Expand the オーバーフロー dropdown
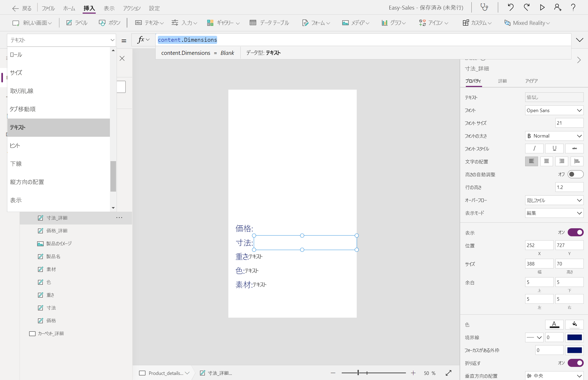The image size is (588, 380). click(554, 200)
